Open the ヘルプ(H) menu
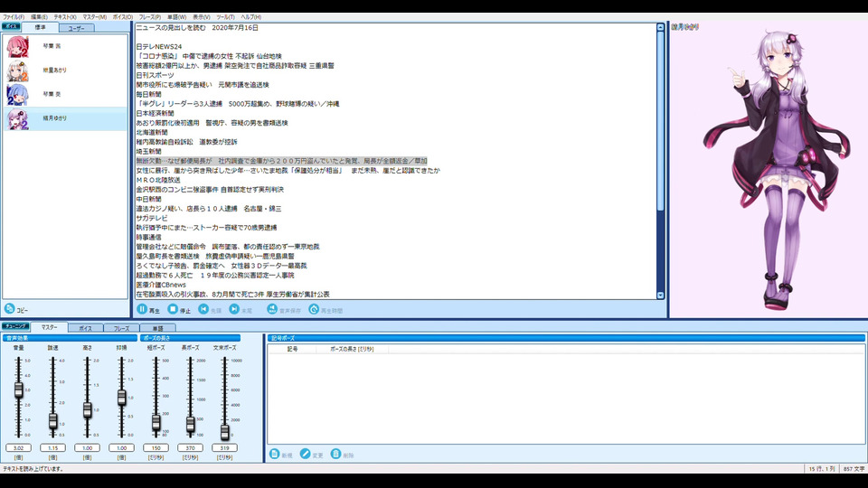868x488 pixels. tap(250, 17)
